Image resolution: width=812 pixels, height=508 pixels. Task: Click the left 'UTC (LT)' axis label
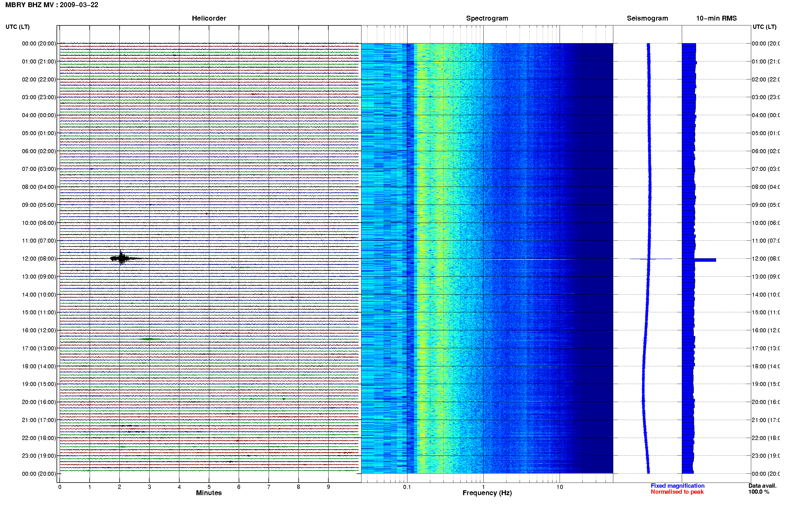(x=17, y=27)
